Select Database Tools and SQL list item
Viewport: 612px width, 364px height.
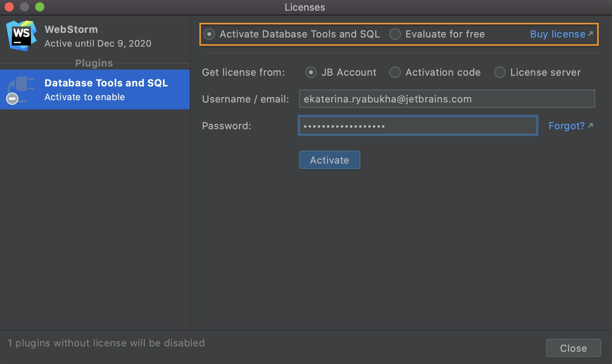click(x=95, y=89)
